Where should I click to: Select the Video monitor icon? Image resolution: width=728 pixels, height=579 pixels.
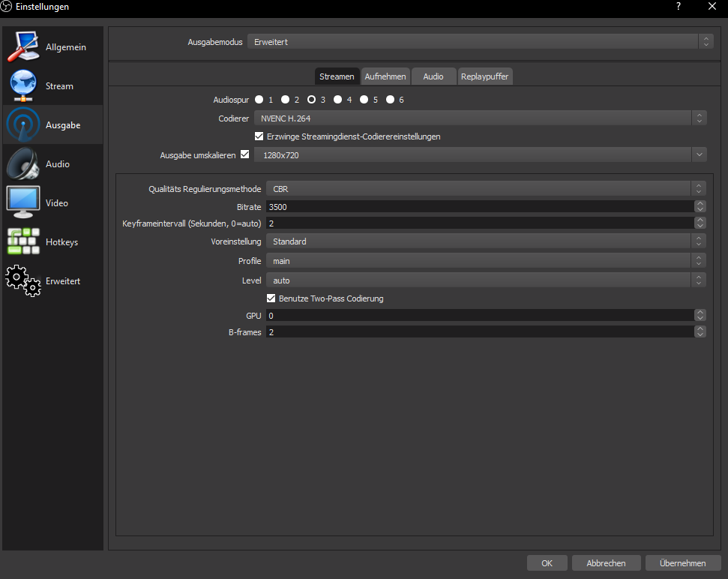tap(23, 203)
